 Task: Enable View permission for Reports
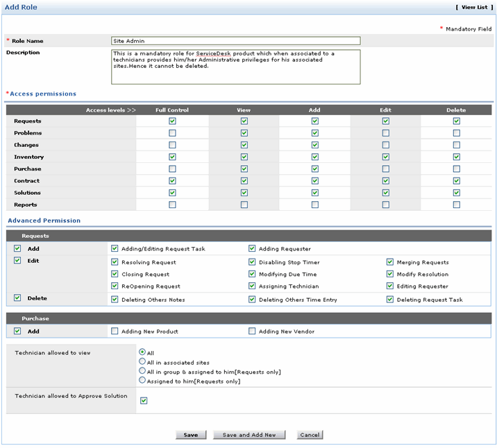[x=244, y=205]
